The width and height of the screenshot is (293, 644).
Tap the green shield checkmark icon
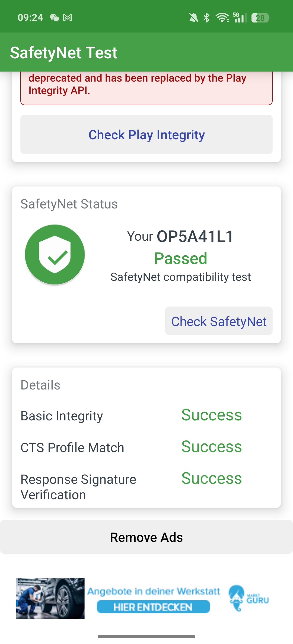tap(55, 254)
